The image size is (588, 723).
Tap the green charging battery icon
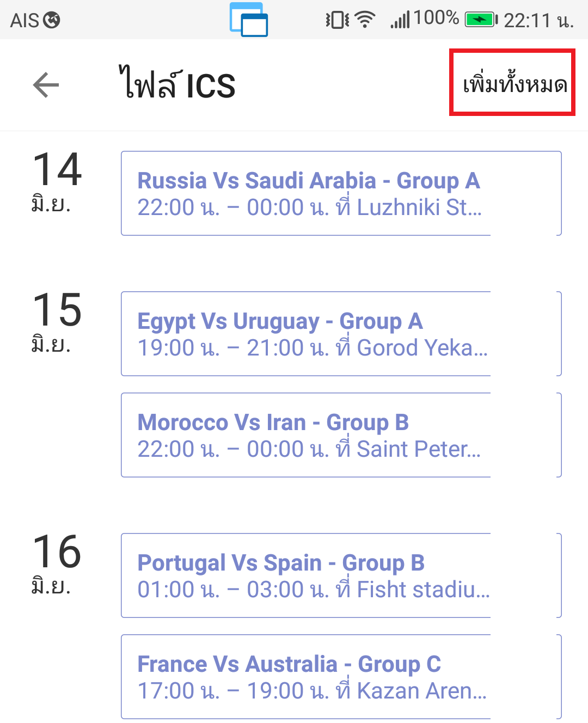(x=481, y=20)
